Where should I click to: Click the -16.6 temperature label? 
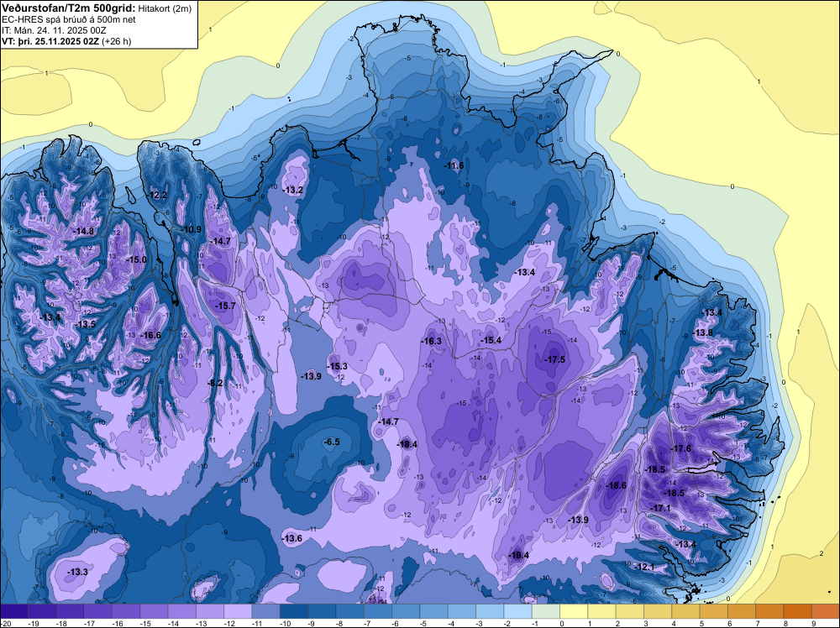(150, 335)
